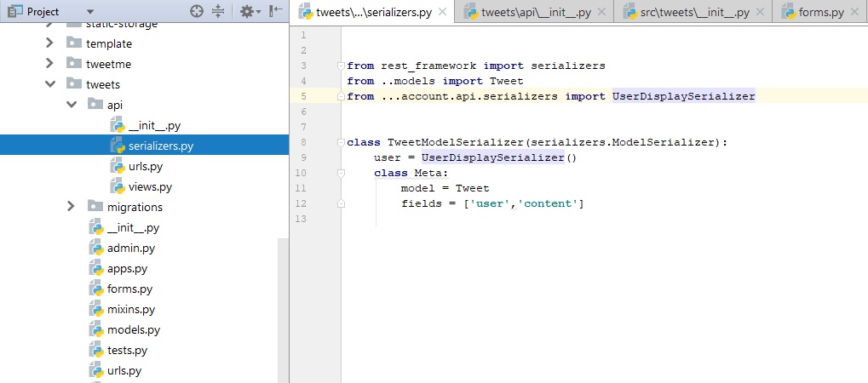
Task: Open the Project view dropdown
Action: pos(90,12)
